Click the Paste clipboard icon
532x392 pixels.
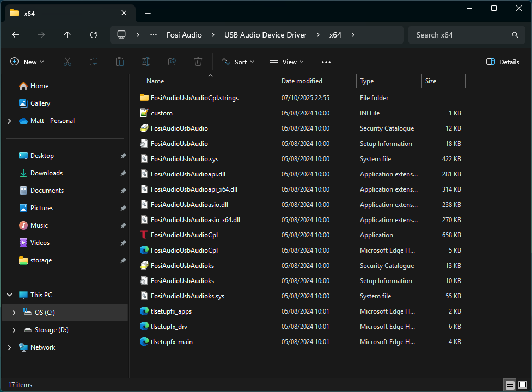coord(120,62)
